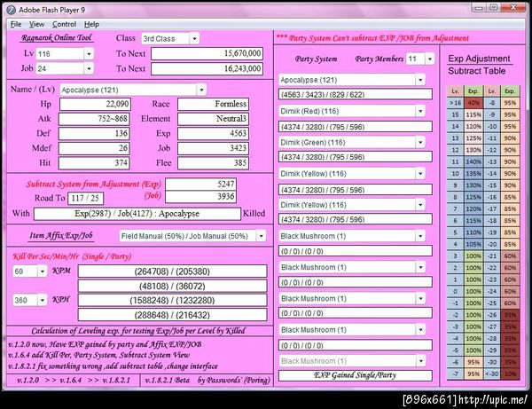Click the 140% cell for Lv 11

tap(473, 161)
